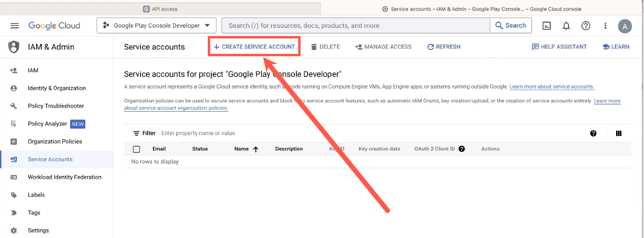
Task: Open the Learn panel
Action: pos(616,47)
